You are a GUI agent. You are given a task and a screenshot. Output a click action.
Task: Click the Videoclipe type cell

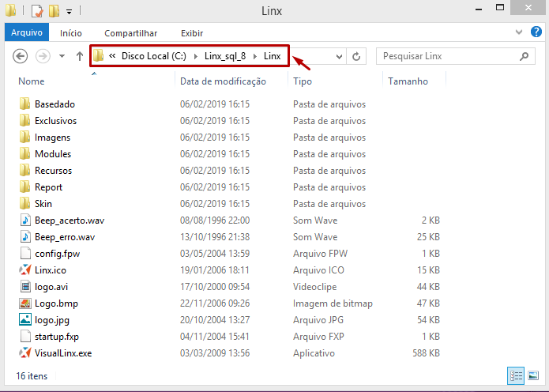coord(314,287)
